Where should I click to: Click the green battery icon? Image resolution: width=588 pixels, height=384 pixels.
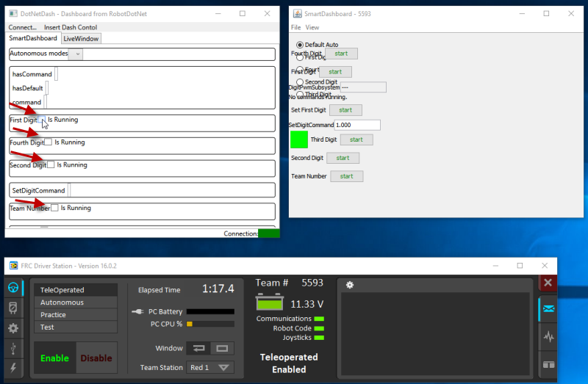[x=270, y=303]
